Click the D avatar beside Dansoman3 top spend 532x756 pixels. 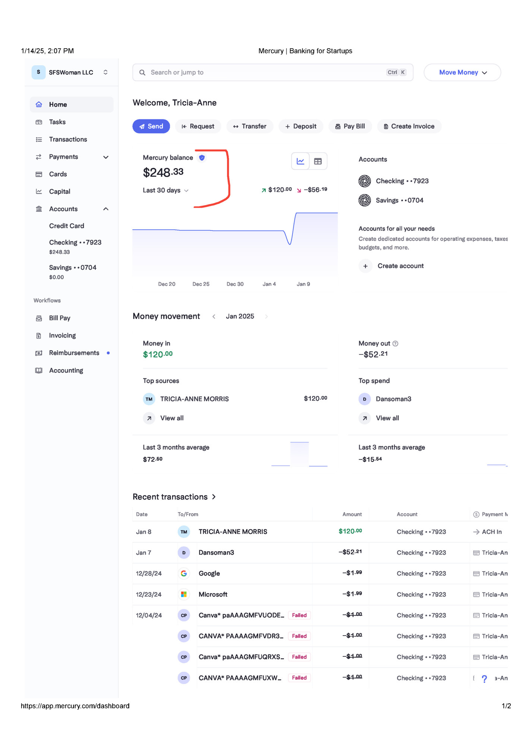(365, 399)
